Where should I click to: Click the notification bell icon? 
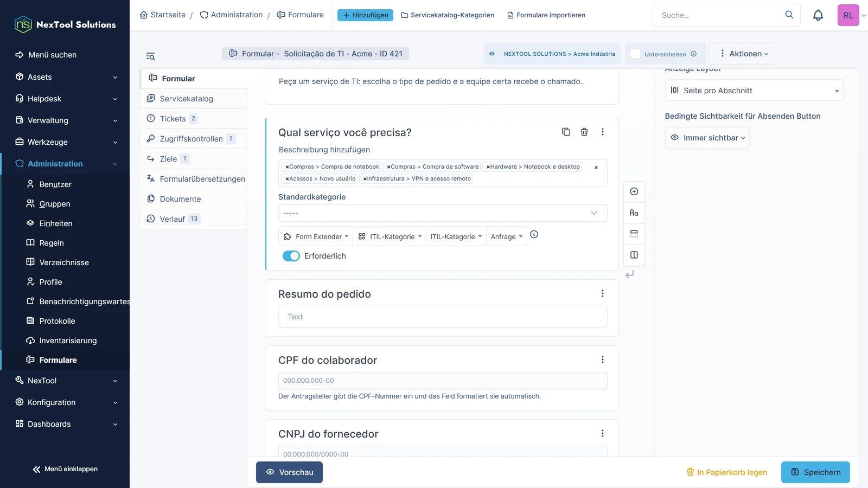tap(818, 15)
